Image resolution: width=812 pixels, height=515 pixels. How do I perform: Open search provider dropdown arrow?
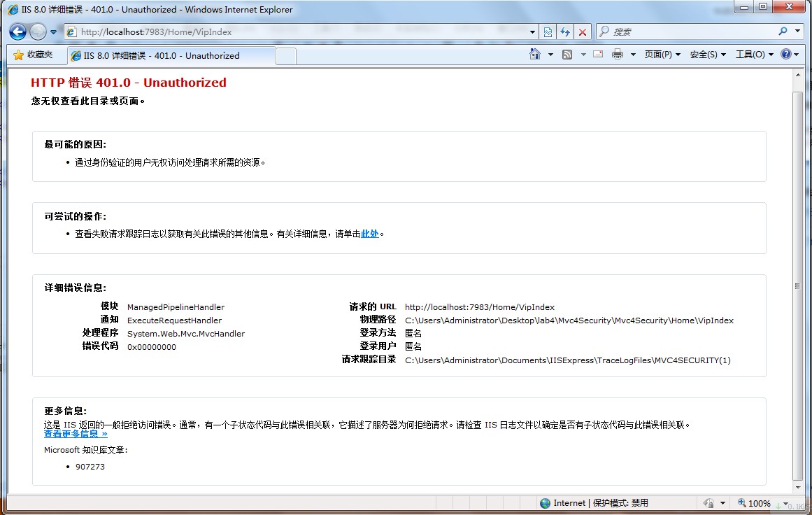click(797, 31)
